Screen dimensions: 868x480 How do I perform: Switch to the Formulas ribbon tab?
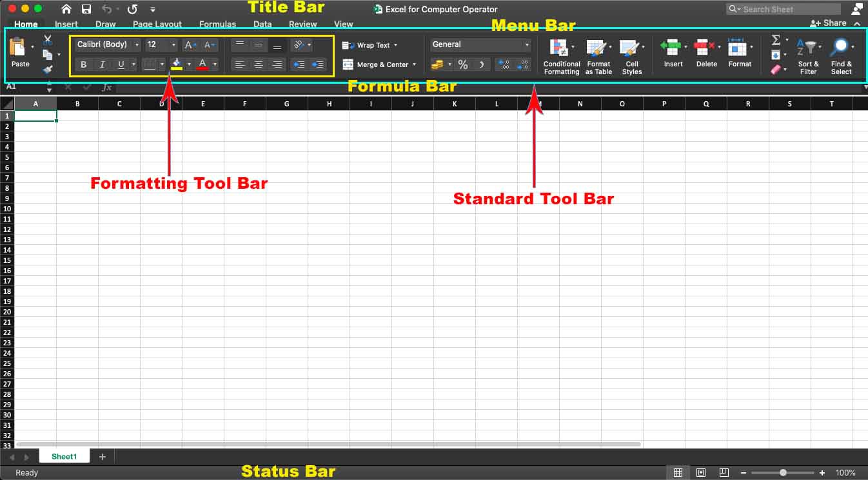[x=217, y=24]
